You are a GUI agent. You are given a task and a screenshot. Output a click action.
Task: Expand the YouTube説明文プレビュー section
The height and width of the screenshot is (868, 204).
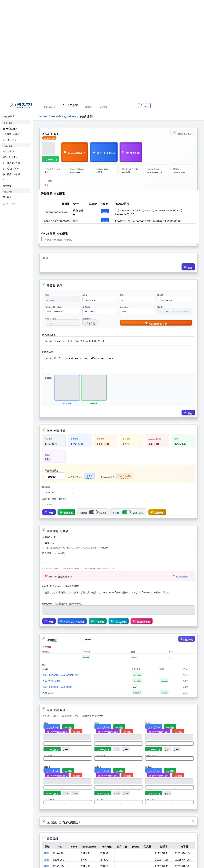tap(190, 576)
